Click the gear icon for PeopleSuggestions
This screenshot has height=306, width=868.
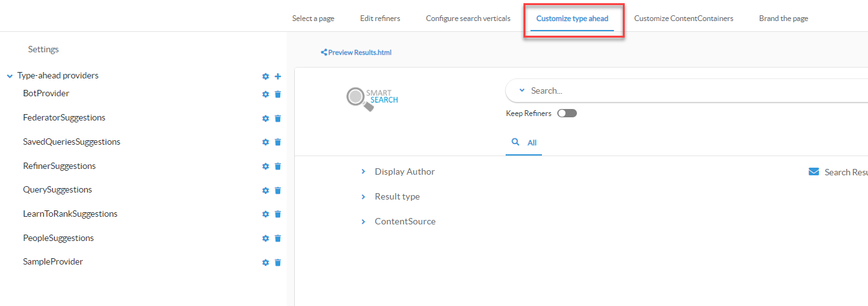coord(266,238)
